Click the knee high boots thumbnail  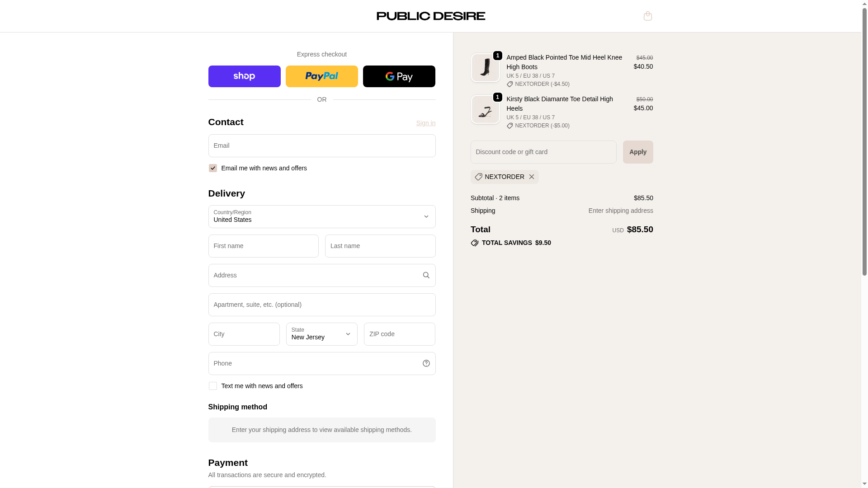click(485, 68)
